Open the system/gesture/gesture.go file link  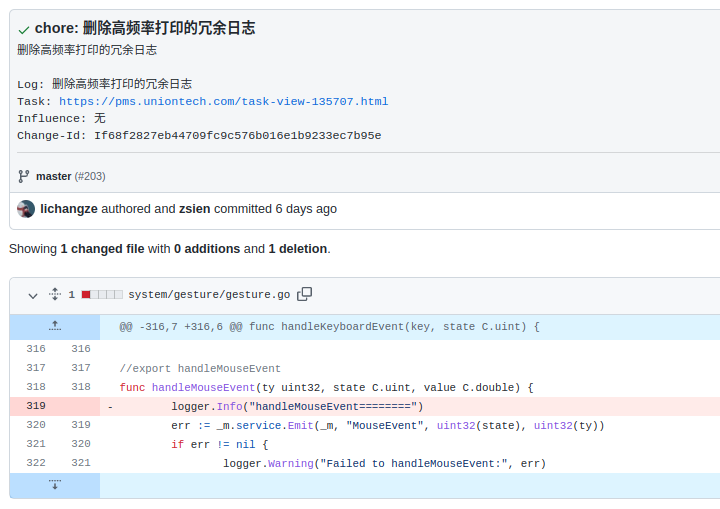click(x=209, y=295)
